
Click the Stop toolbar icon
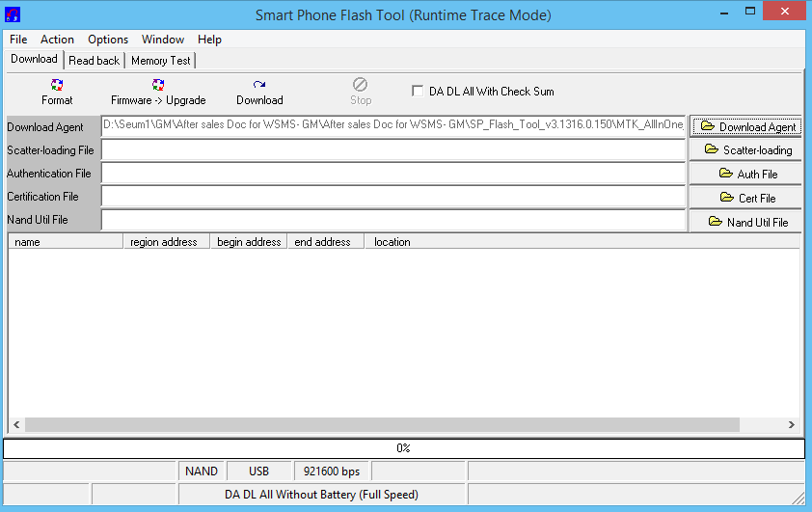(x=361, y=85)
